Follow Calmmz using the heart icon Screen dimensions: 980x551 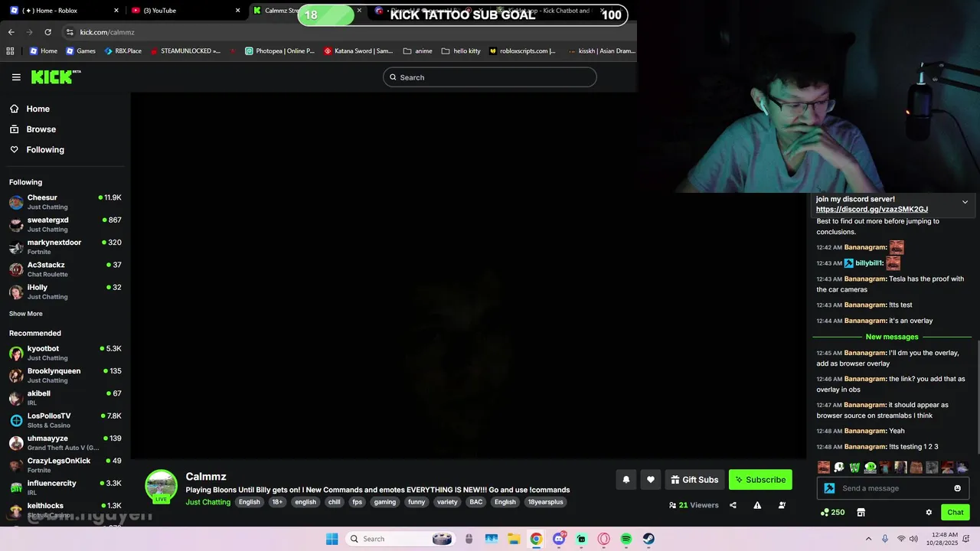[650, 480]
